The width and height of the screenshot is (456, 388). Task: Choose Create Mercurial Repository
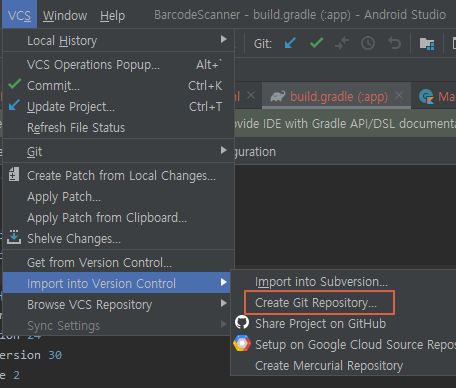point(343,366)
